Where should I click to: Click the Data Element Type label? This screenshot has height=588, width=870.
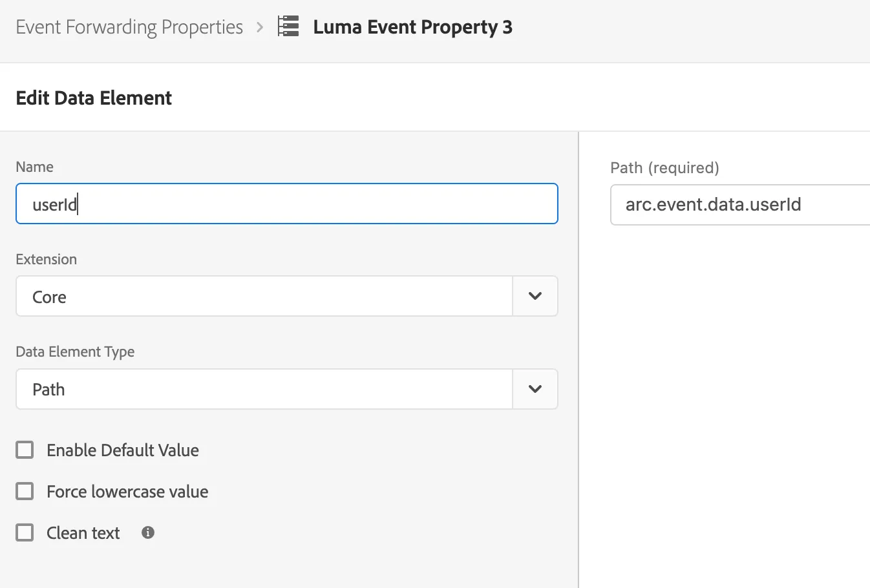(x=75, y=352)
